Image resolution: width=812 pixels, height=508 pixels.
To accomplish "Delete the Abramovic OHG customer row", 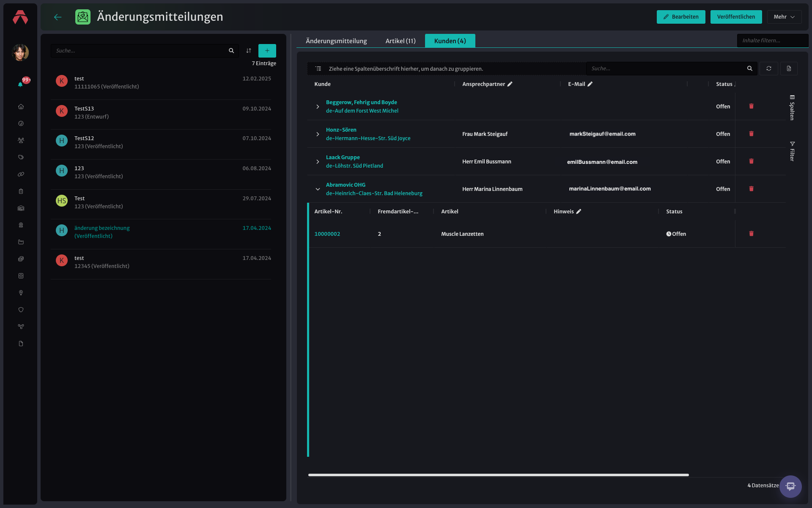I will 752,189.
